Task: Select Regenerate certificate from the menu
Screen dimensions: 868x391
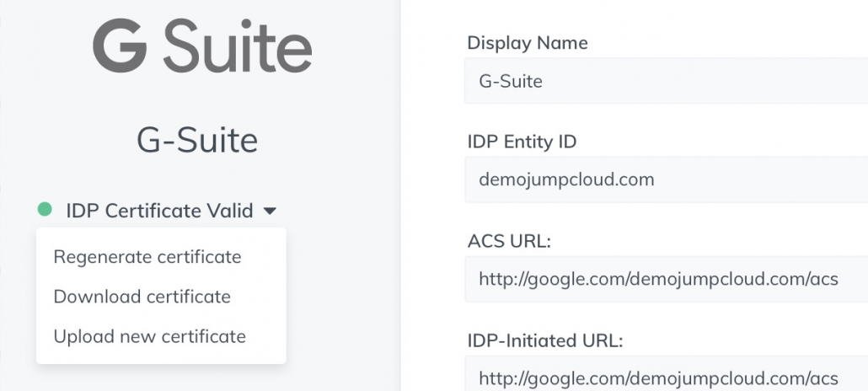Action: [147, 257]
